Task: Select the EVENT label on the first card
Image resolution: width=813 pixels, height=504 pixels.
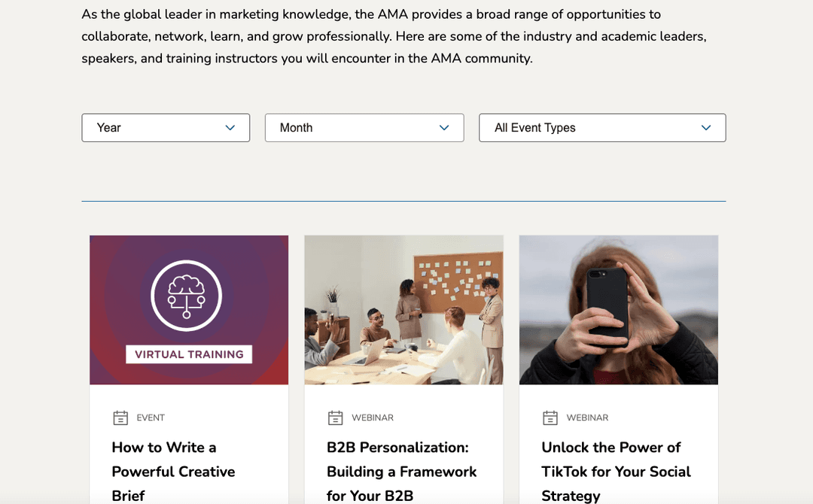Action: tap(150, 417)
